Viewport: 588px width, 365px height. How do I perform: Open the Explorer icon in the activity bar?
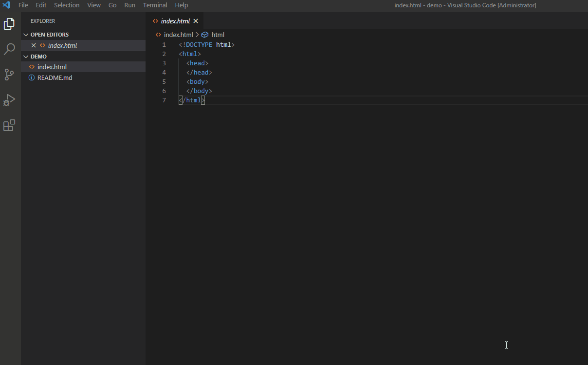pyautogui.click(x=9, y=23)
